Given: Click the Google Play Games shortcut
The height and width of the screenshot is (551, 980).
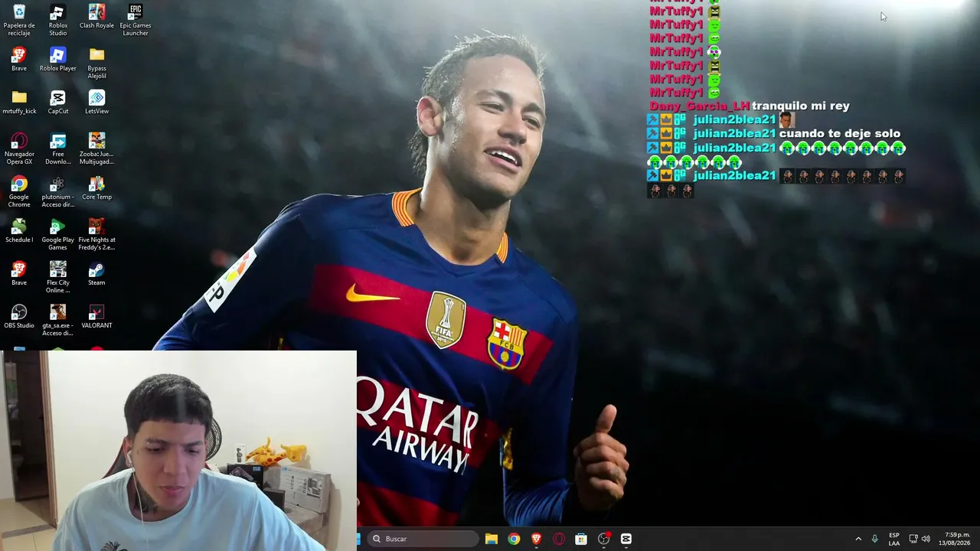Looking at the screenshot, I should 57,234.
